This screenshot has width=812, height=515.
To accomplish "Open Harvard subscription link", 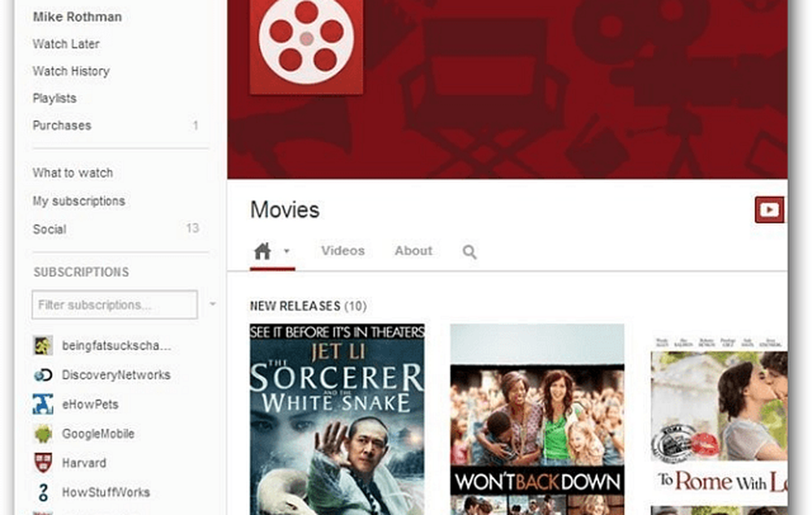I will [84, 463].
